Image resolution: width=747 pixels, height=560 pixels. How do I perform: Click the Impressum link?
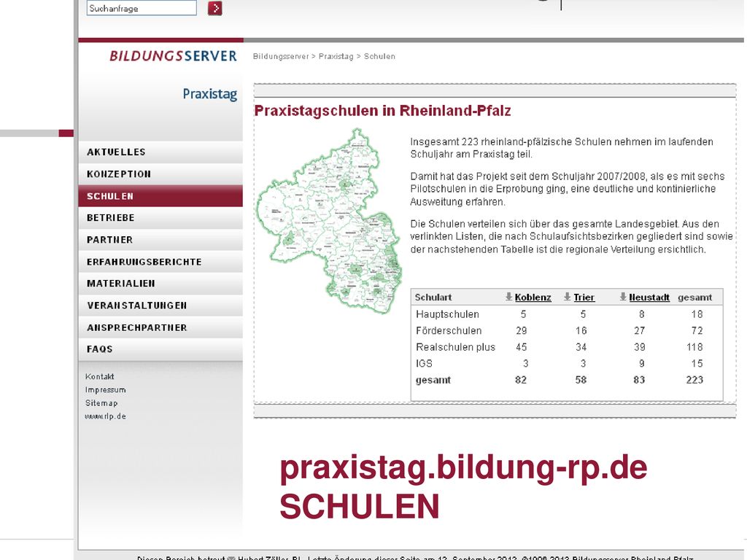pyautogui.click(x=105, y=389)
